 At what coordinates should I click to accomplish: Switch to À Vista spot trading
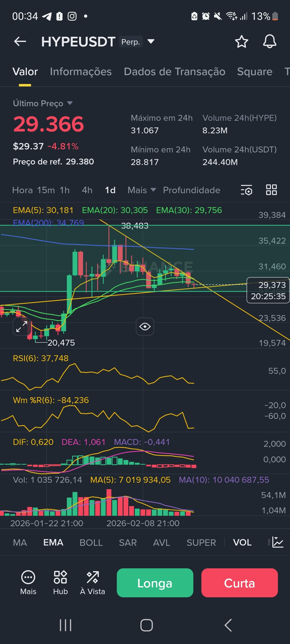[x=93, y=582]
